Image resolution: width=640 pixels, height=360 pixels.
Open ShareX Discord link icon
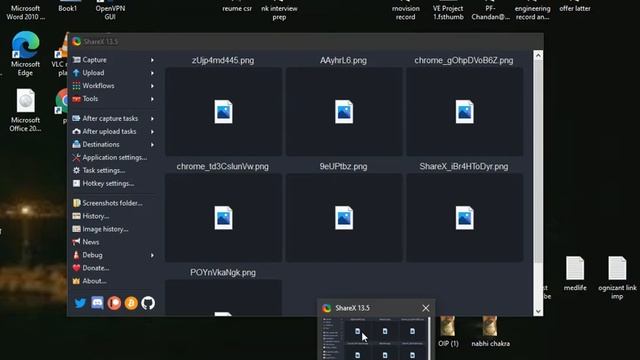click(x=97, y=303)
